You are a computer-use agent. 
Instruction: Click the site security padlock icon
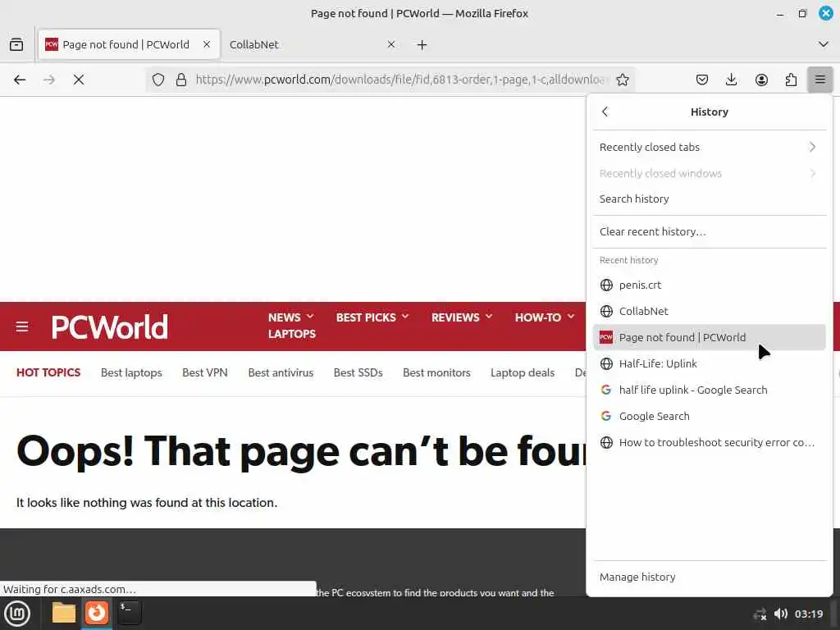pyautogui.click(x=181, y=80)
